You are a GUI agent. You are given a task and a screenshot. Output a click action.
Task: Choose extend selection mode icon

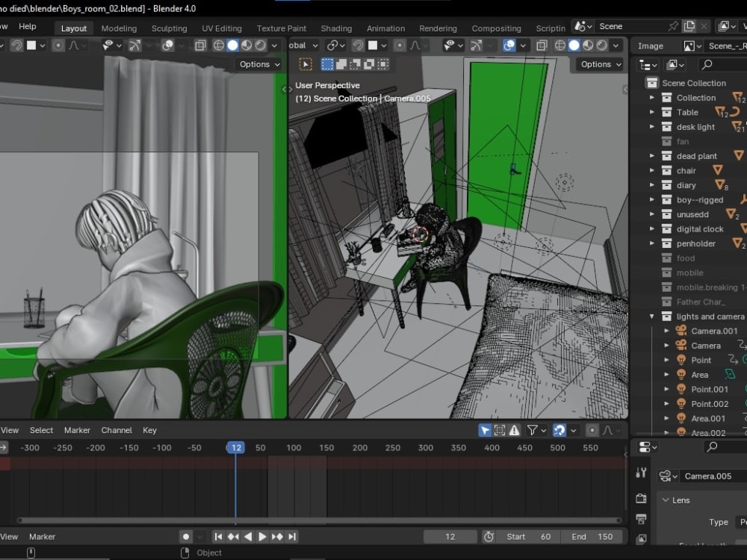coord(341,63)
